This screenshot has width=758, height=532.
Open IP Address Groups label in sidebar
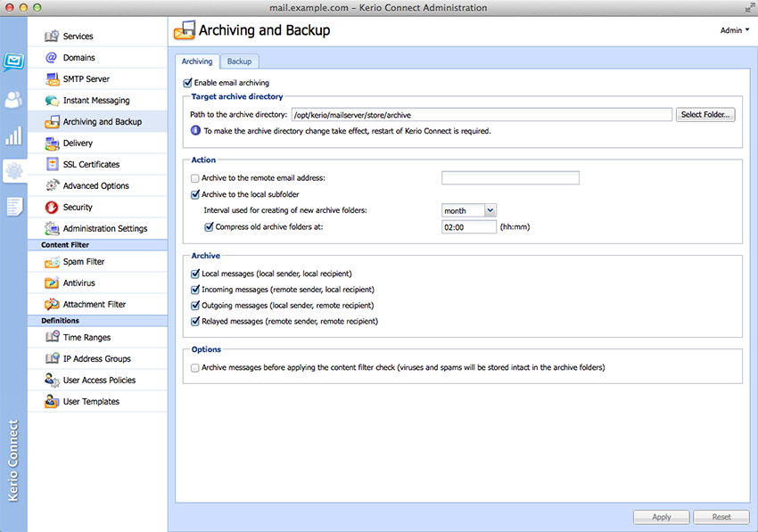[97, 358]
